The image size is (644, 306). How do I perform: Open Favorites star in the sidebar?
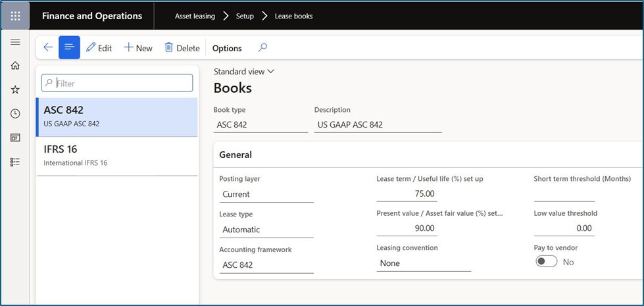click(x=15, y=89)
